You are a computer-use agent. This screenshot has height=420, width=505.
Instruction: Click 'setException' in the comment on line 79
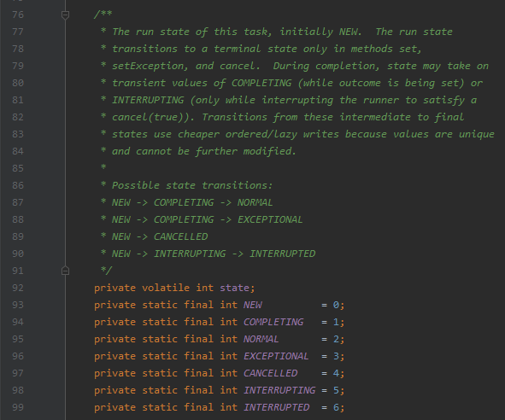point(148,66)
